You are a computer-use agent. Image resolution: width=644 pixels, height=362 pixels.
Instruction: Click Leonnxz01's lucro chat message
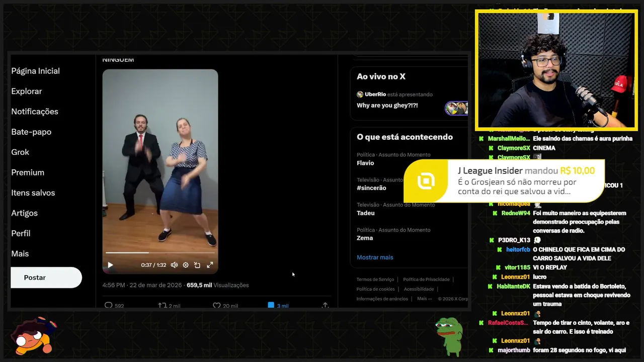click(x=540, y=277)
